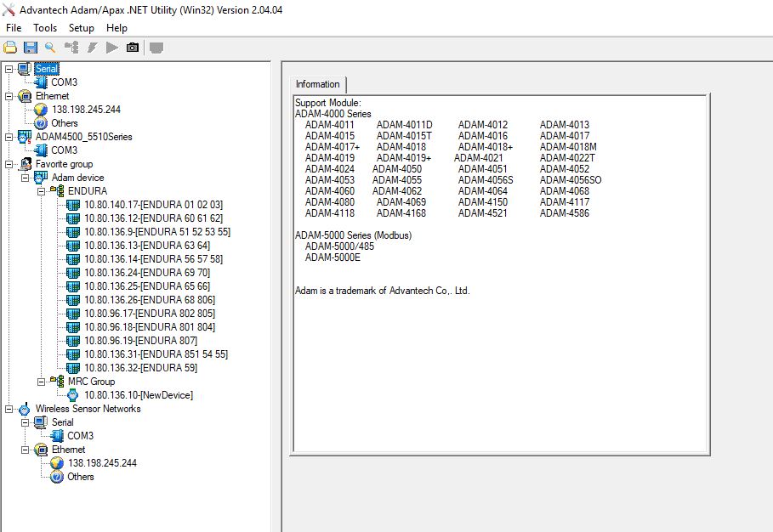The width and height of the screenshot is (773, 532).
Task: Click the Favorite group icon
Action: [x=26, y=164]
